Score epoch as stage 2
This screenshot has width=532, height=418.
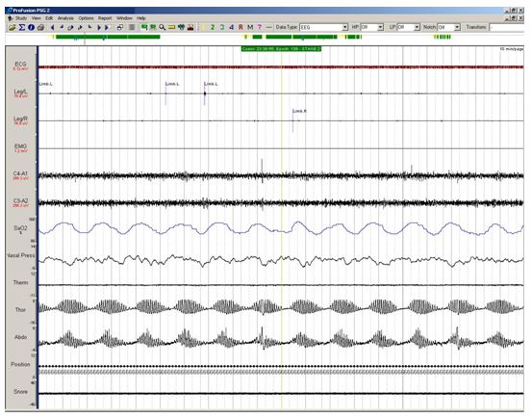point(213,27)
